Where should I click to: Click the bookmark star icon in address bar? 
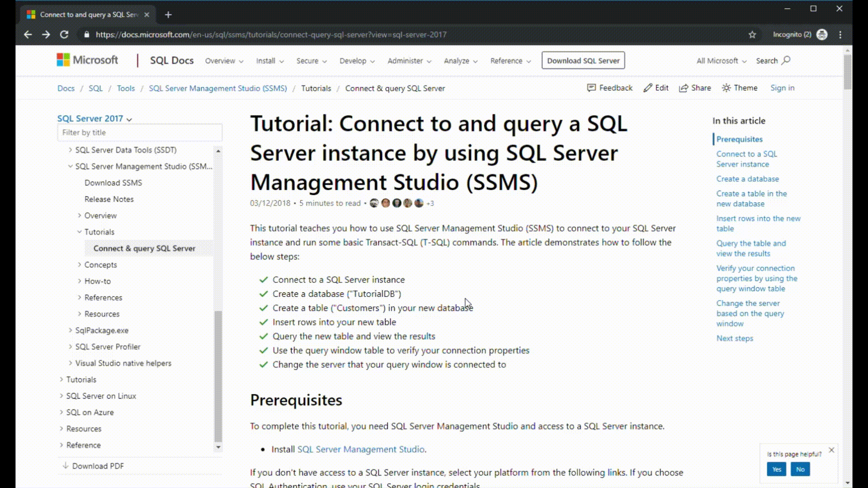(x=752, y=34)
